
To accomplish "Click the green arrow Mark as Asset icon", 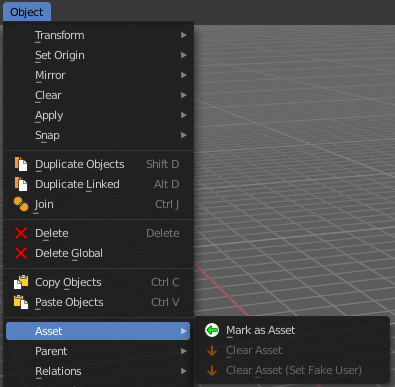I will tap(212, 330).
